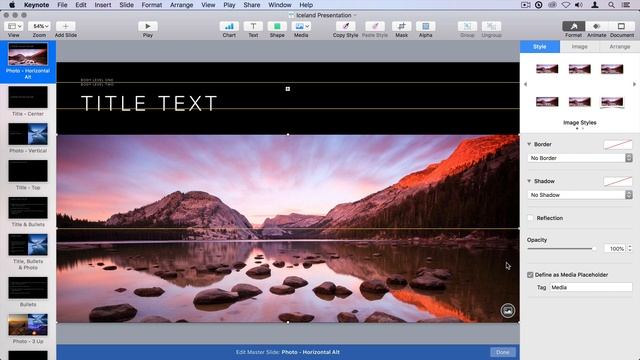The height and width of the screenshot is (360, 640).
Task: Apply the first image style thumbnail
Action: [x=547, y=69]
